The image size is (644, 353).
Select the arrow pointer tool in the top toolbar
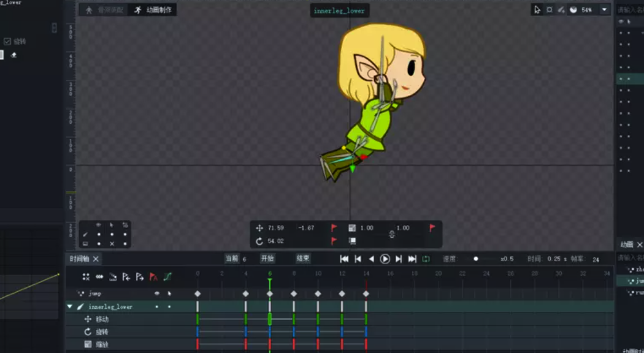tap(537, 10)
